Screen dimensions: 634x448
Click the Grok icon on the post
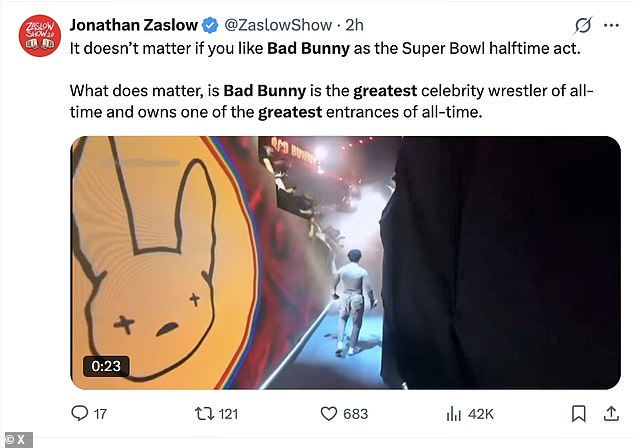click(580, 24)
